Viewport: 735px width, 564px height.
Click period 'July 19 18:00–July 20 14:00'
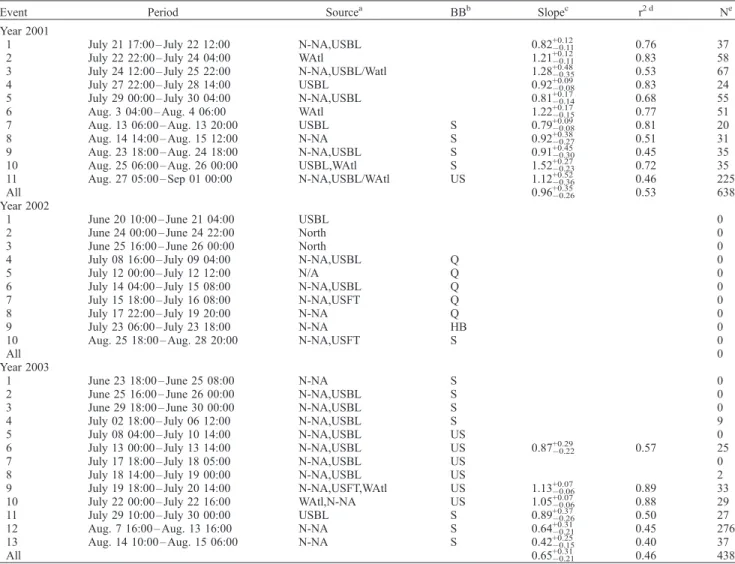coord(159,488)
